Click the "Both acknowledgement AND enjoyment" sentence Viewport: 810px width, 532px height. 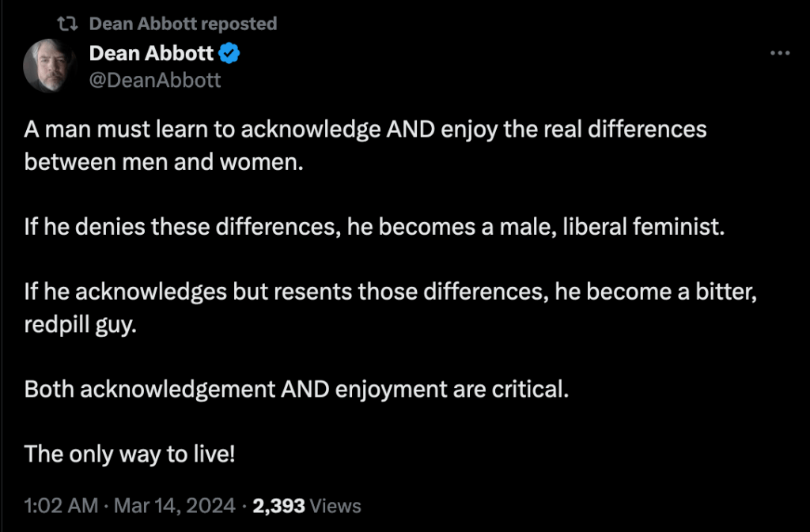click(296, 390)
